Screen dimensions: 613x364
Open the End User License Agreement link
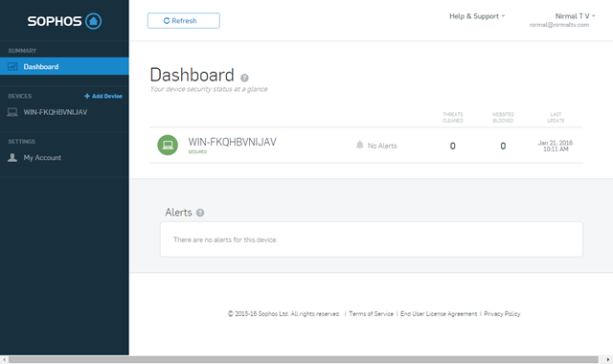439,314
